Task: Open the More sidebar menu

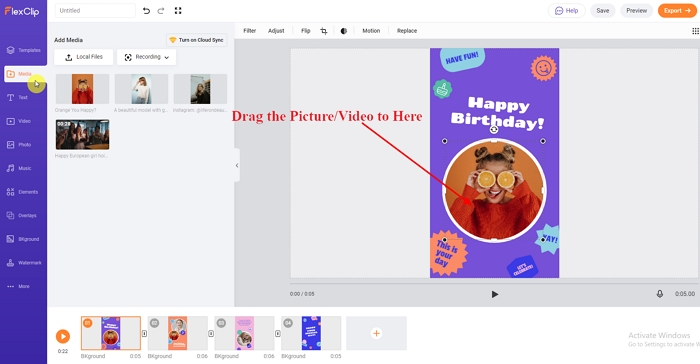Action: coord(18,286)
